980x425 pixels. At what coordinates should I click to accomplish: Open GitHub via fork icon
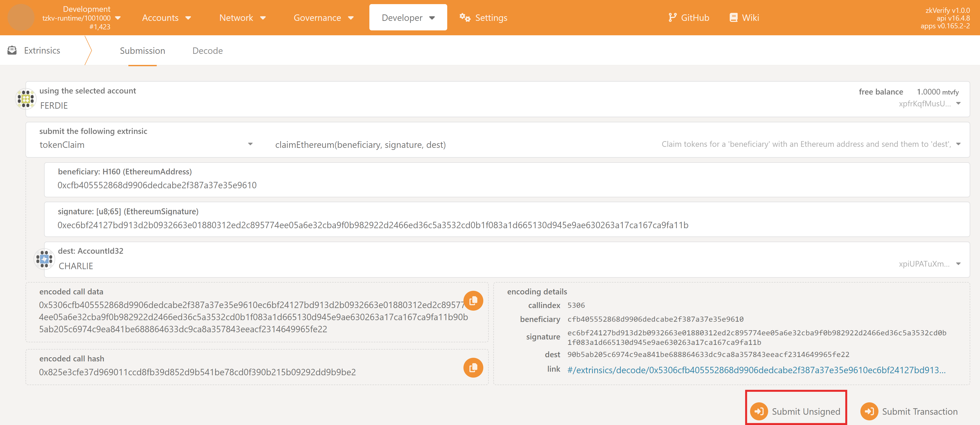[672, 18]
